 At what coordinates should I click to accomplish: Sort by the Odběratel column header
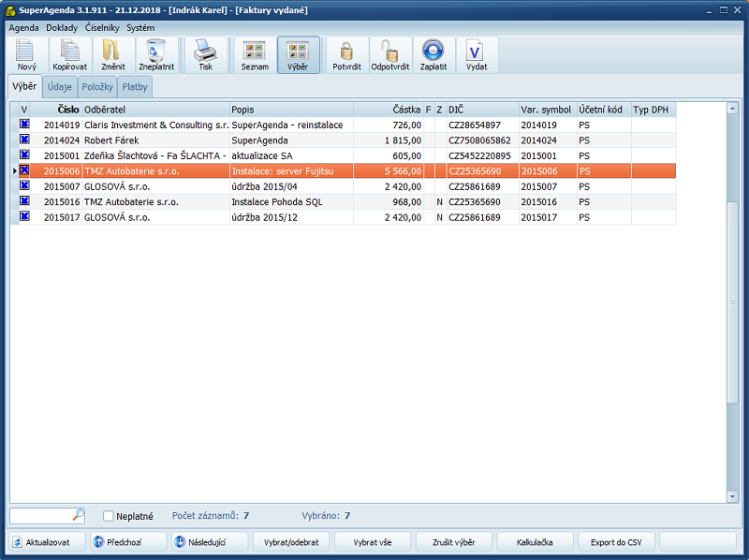[x=155, y=110]
